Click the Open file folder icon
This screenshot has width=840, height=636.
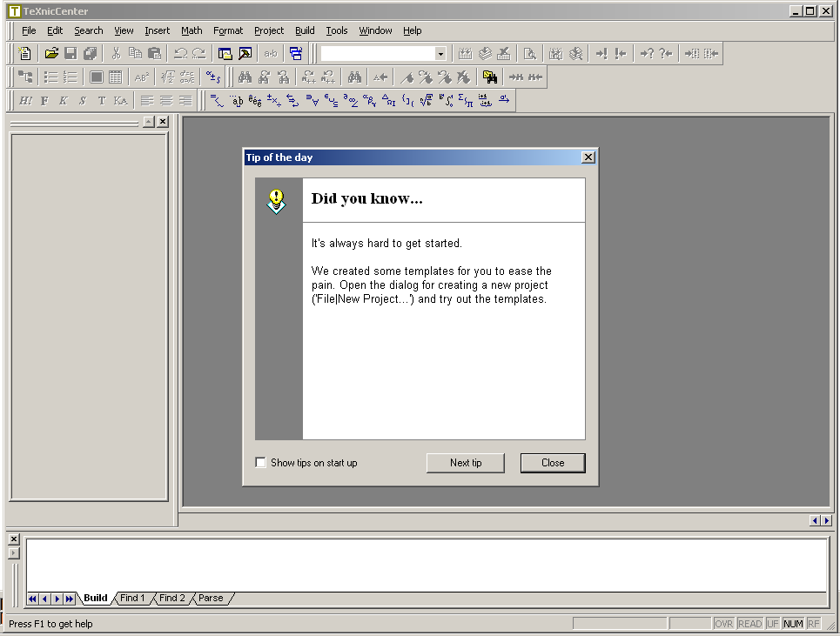pyautogui.click(x=51, y=53)
